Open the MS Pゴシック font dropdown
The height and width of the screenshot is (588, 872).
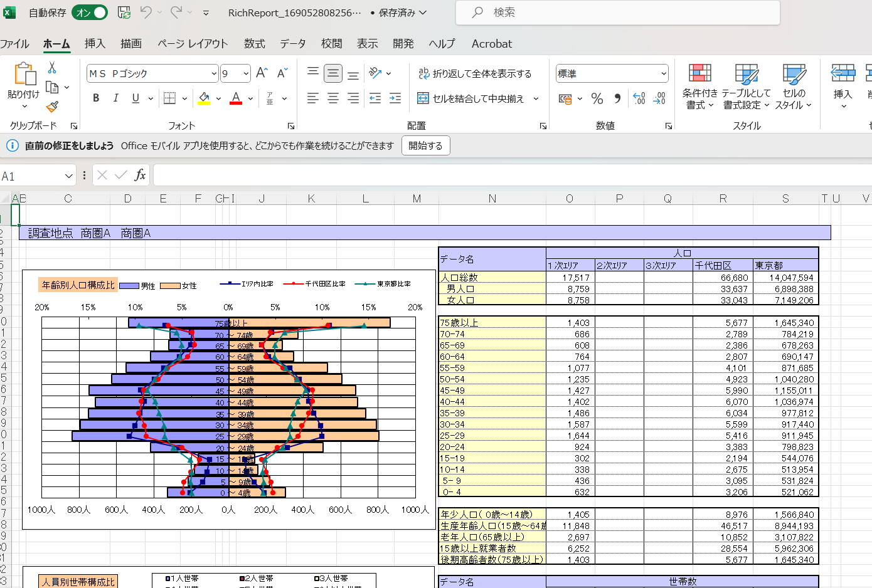pos(213,73)
